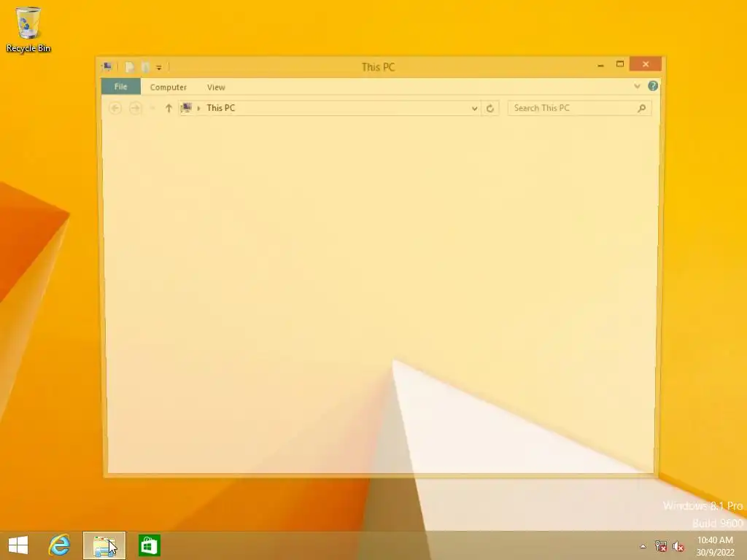Expand the ribbon with the chevron
The image size is (747, 560).
(637, 86)
